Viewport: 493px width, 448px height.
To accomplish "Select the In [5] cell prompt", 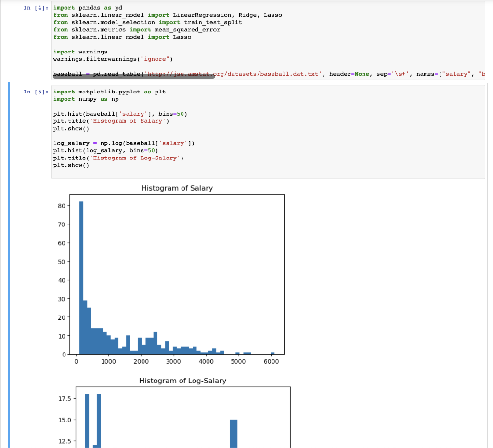I will 36,92.
